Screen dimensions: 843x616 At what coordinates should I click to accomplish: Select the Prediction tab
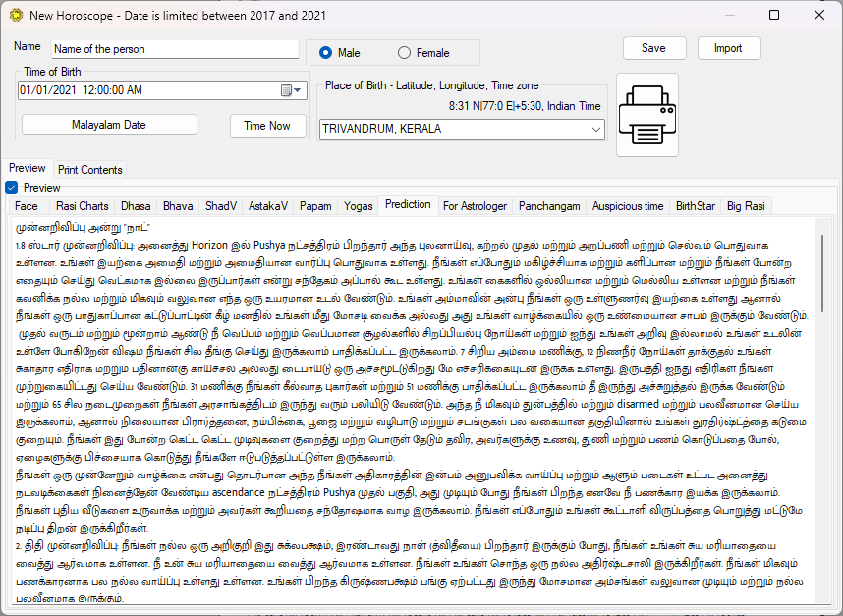[408, 204]
